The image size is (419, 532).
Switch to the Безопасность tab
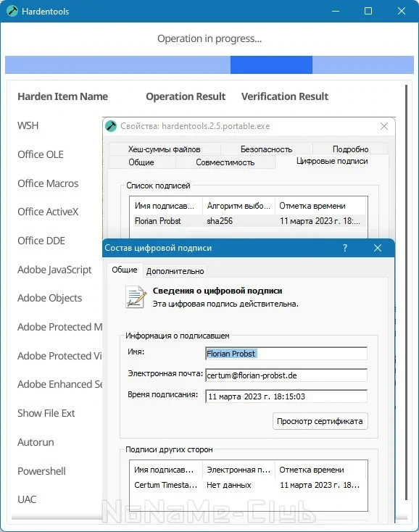coord(266,149)
